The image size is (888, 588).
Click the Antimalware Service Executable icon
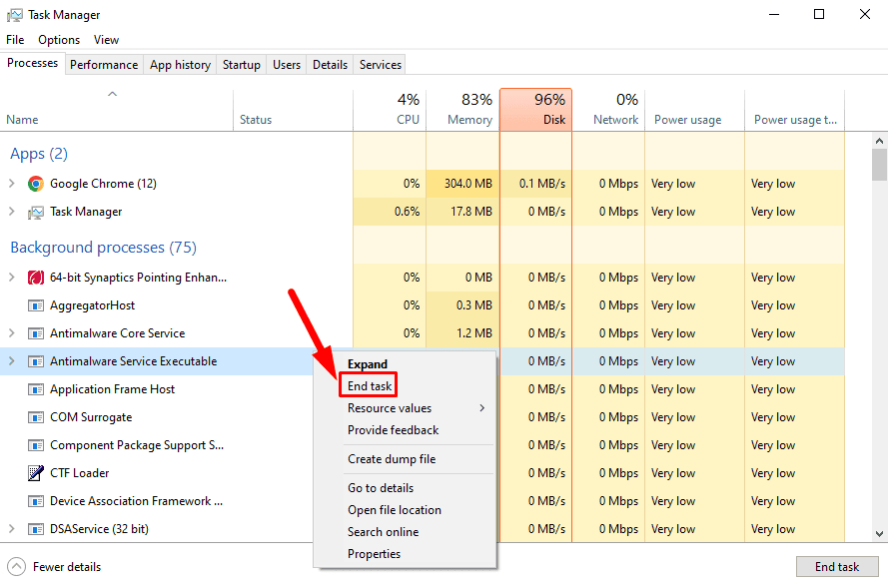(x=36, y=361)
